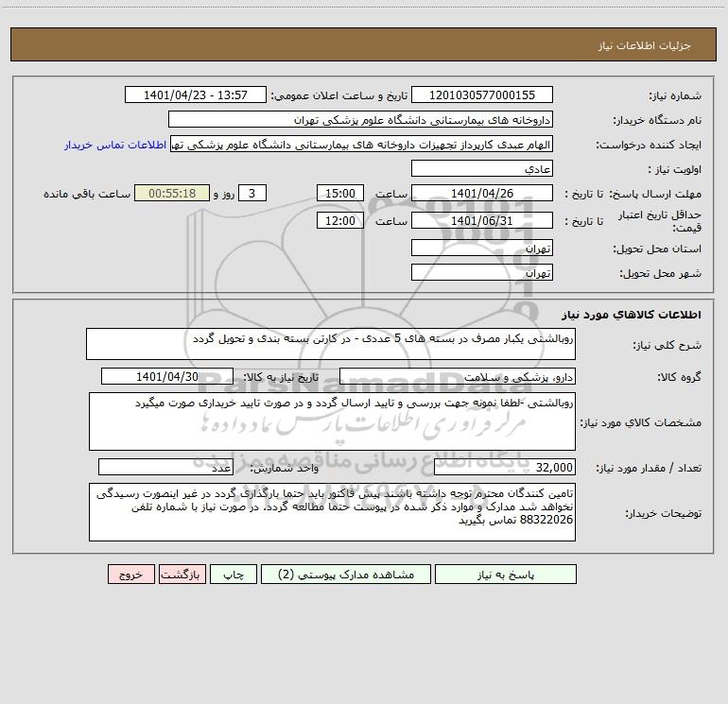Click the 'شماره نیاز:' label

675,96
